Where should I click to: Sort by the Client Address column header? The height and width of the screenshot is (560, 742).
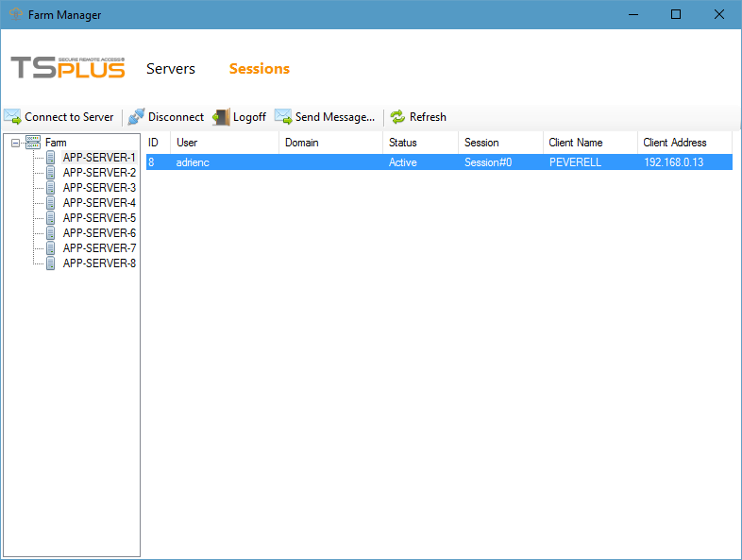tap(684, 143)
